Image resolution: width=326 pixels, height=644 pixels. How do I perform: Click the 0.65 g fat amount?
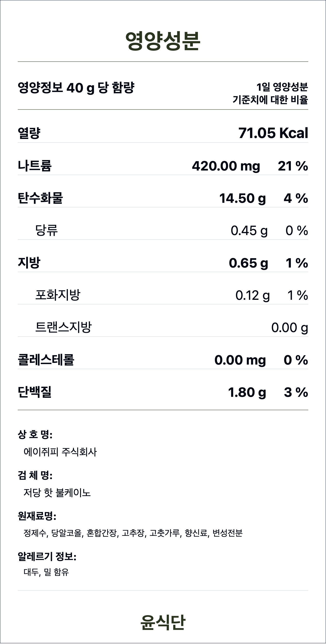(248, 263)
